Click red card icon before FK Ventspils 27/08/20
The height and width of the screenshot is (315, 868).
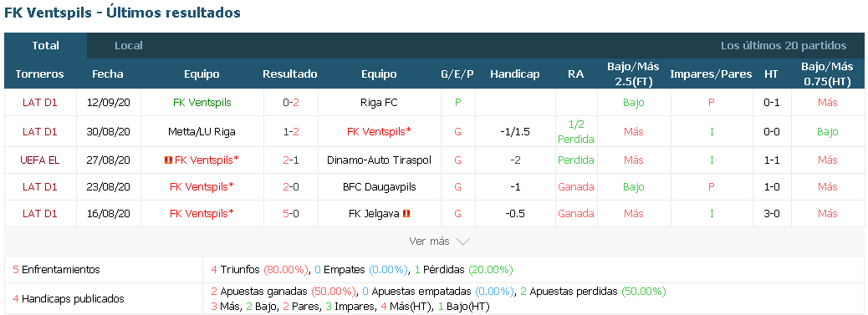point(168,160)
